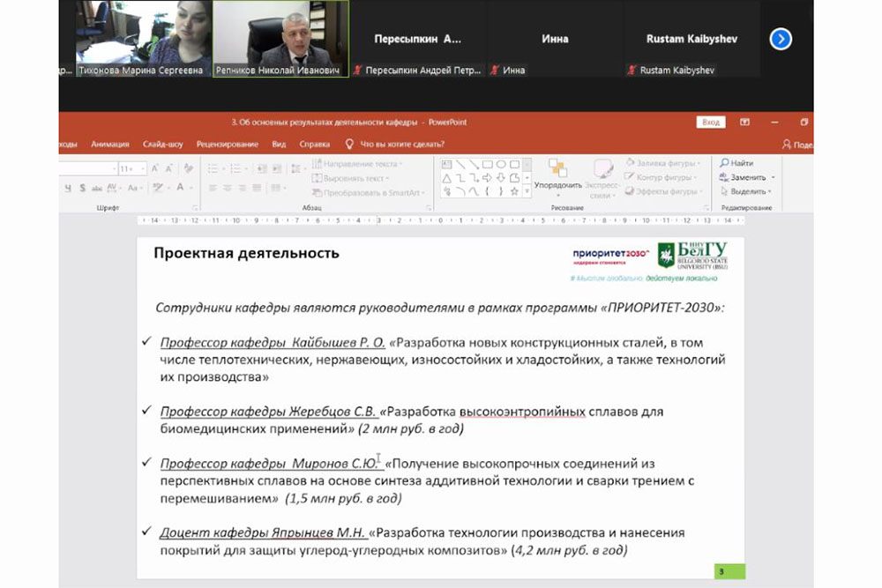
Task: Select Репников Николай Иванович video thumbnail
Action: coord(280,39)
